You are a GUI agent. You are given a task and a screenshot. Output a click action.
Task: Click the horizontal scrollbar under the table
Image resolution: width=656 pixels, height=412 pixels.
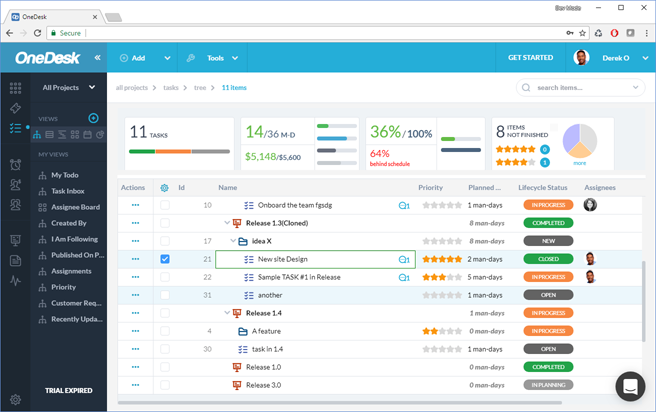(340, 403)
